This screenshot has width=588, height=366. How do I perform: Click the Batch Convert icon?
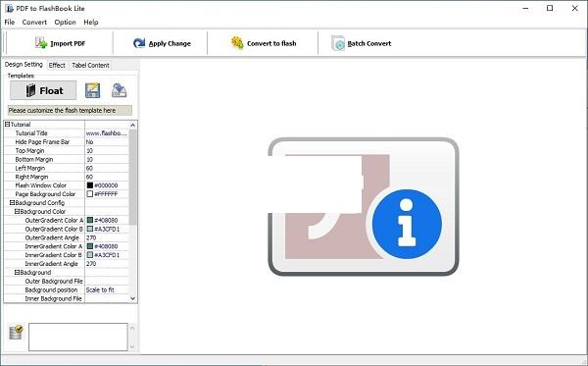[338, 43]
